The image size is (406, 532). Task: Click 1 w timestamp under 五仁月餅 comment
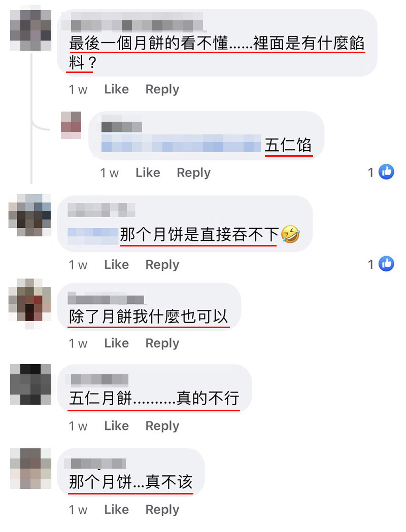(78, 426)
